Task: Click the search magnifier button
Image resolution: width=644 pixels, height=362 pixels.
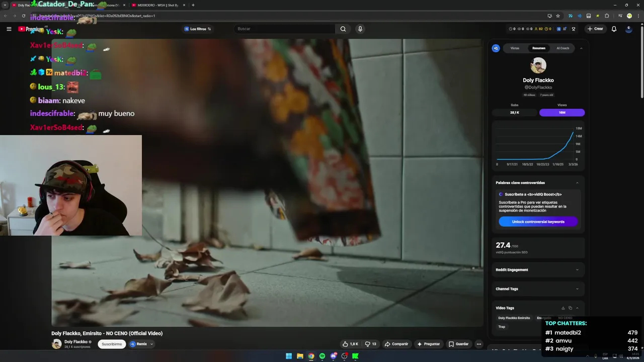Action: (343, 29)
